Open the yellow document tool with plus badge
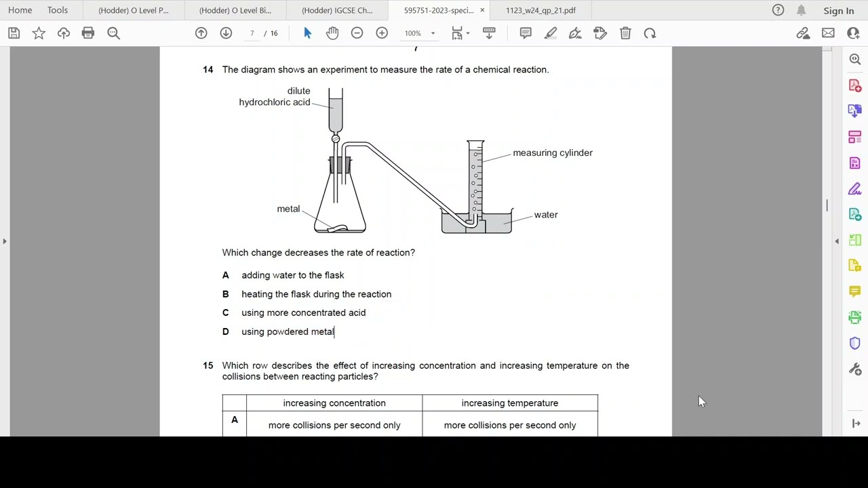This screenshot has width=868, height=488. tap(855, 266)
